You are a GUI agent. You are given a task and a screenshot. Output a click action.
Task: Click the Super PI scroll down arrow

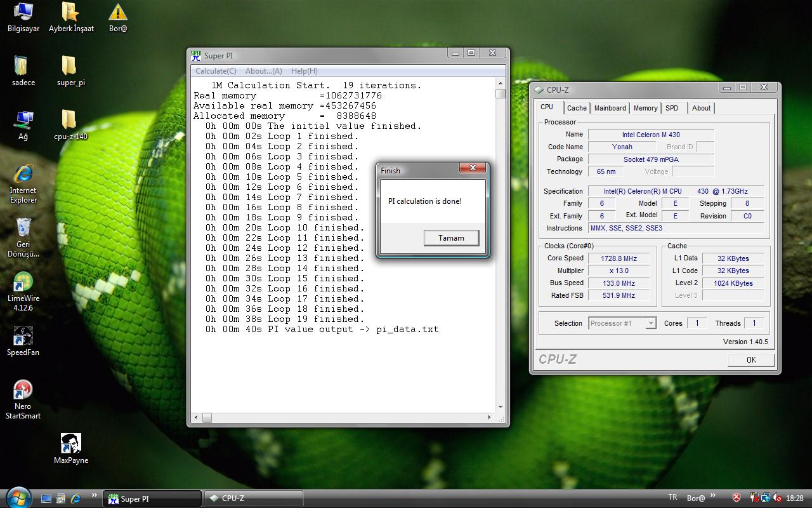501,407
